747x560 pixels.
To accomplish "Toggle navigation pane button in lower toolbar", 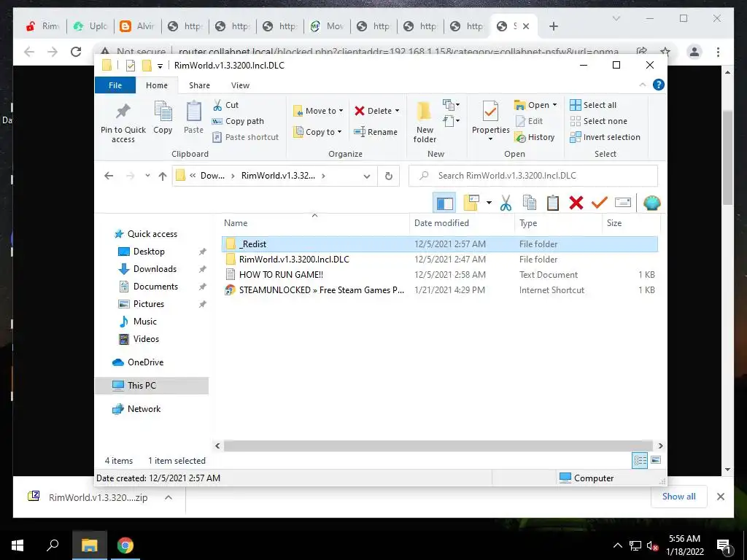I will tap(444, 203).
